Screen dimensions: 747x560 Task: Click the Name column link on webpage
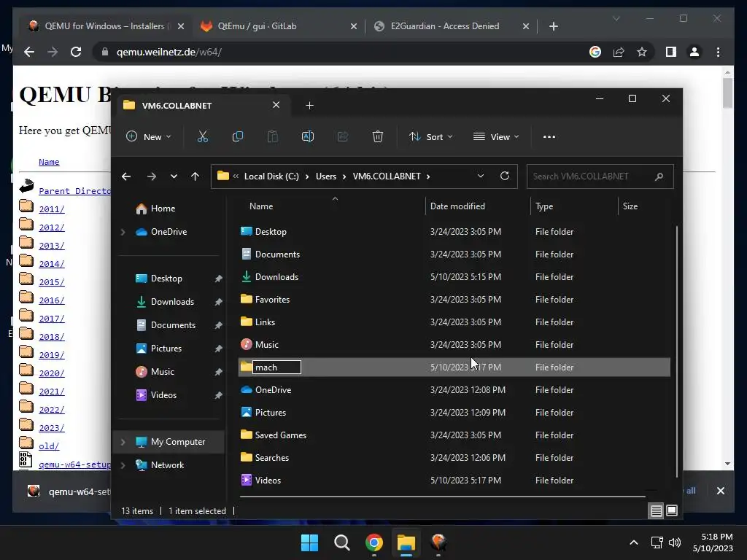(49, 162)
